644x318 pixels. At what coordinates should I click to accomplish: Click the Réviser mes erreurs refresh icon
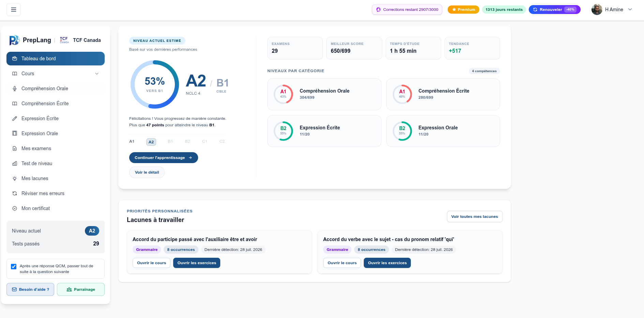click(15, 193)
